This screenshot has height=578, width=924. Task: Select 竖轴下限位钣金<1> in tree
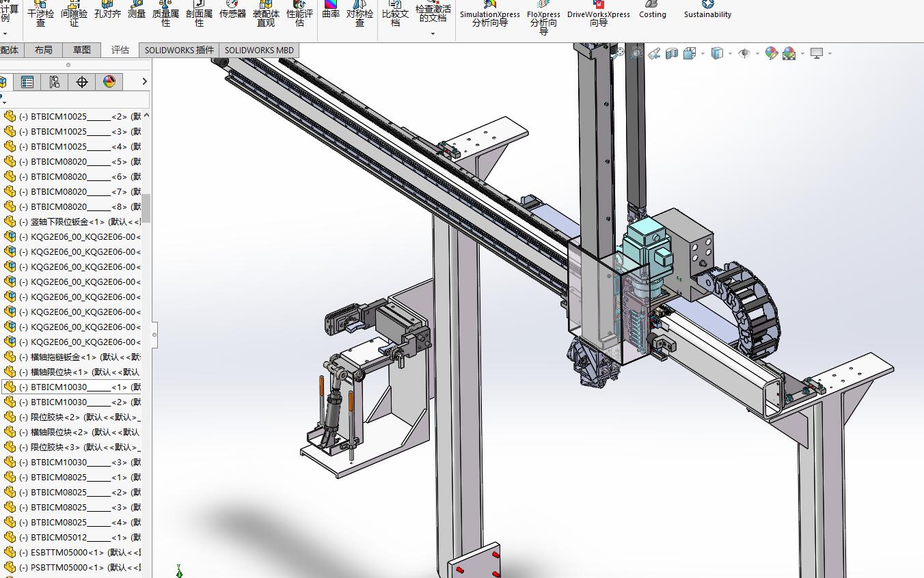[73, 221]
